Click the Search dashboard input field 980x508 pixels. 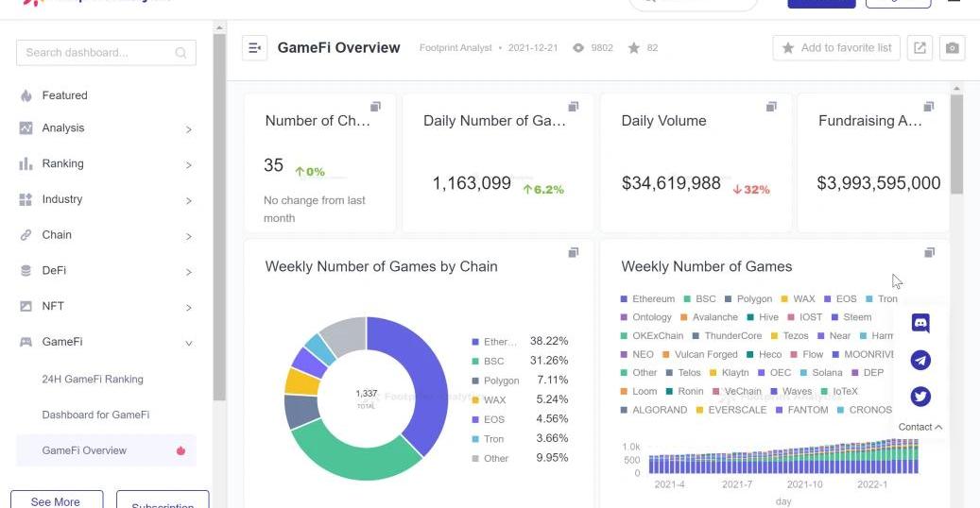click(x=98, y=53)
